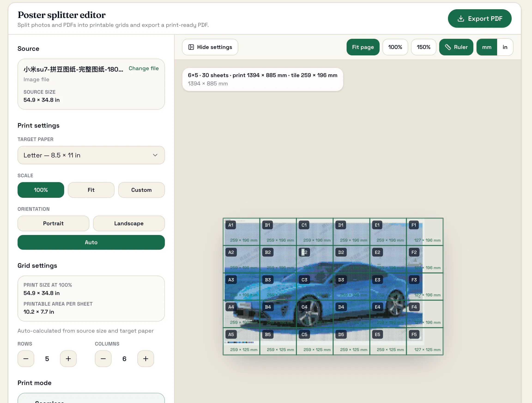The width and height of the screenshot is (532, 403).
Task: Click the columns value 6
Action: 124,359
